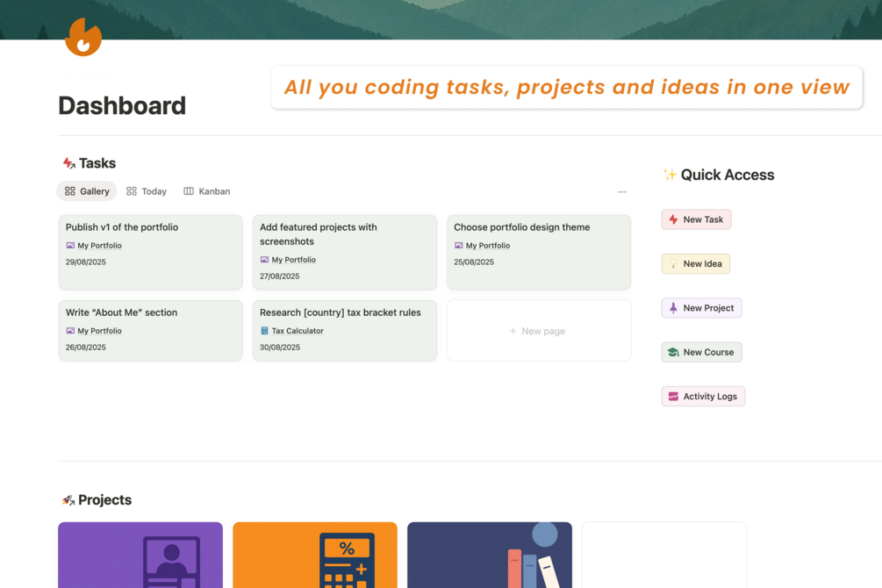
Task: Click the orange flame page icon
Action: pos(83,38)
